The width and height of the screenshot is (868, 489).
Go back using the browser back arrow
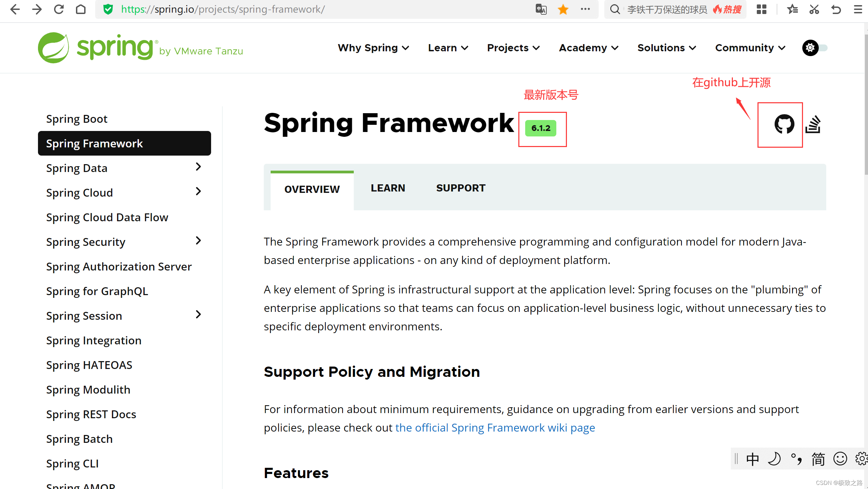(15, 9)
